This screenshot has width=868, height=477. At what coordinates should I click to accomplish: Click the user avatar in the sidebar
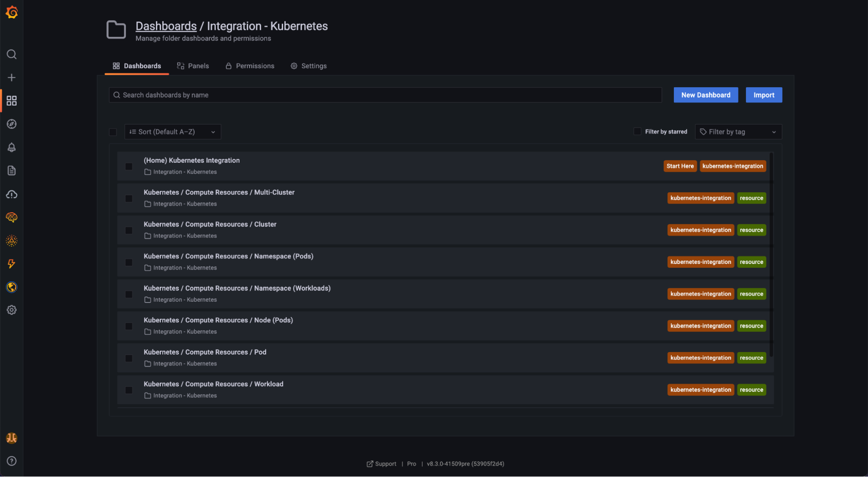[12, 438]
